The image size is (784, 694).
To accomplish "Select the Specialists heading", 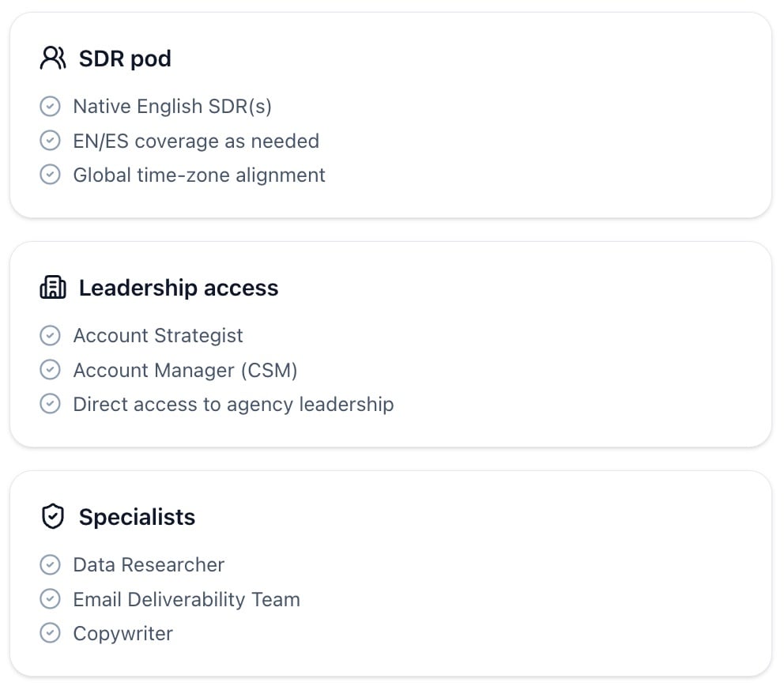I will click(137, 517).
